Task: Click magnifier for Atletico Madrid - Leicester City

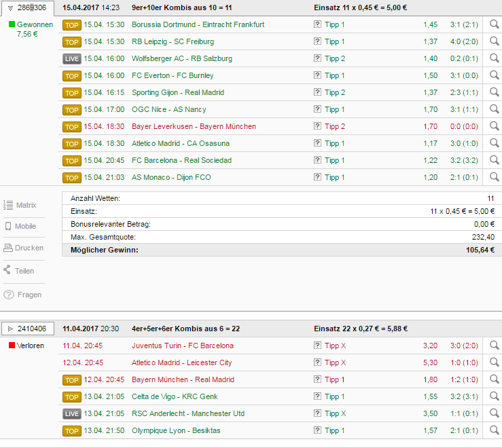Action: click(495, 362)
